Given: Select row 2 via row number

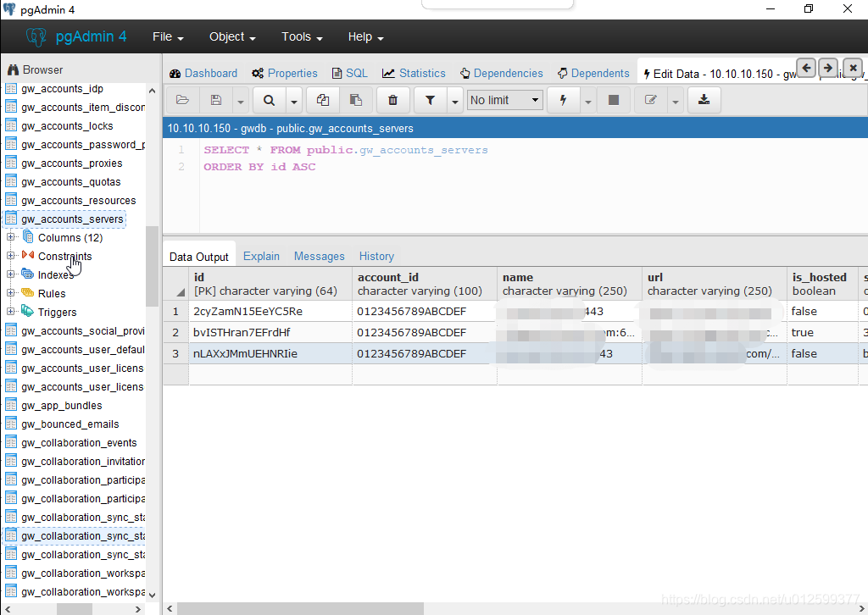Looking at the screenshot, I should tap(175, 332).
